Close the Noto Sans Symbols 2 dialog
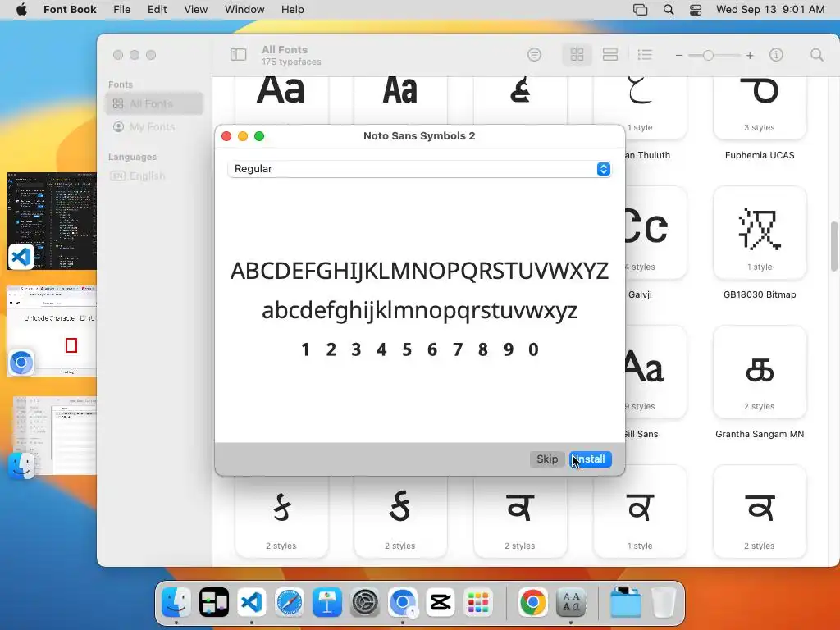This screenshot has height=630, width=840. [226, 136]
